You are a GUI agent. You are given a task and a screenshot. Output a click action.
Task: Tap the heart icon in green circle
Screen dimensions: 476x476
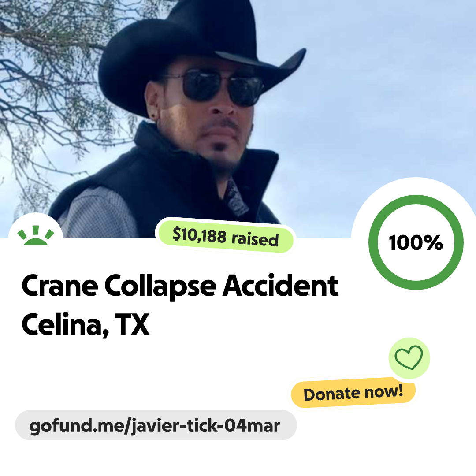(x=409, y=357)
